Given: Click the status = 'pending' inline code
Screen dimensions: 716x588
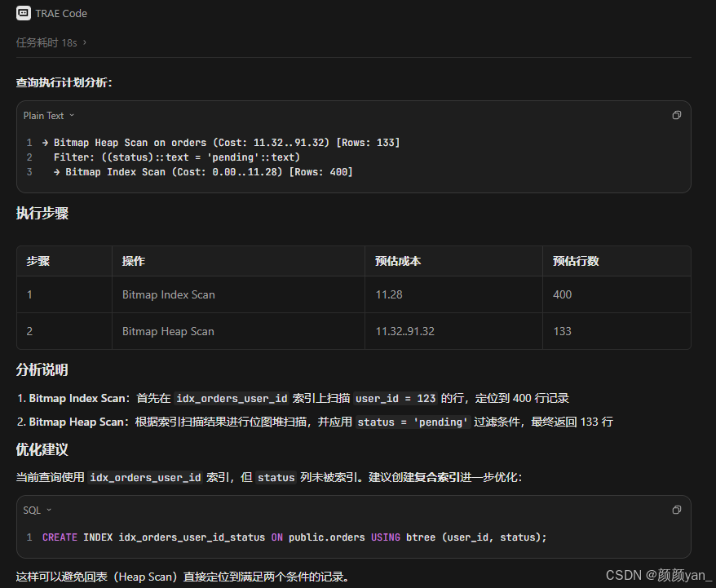Looking at the screenshot, I should [413, 422].
